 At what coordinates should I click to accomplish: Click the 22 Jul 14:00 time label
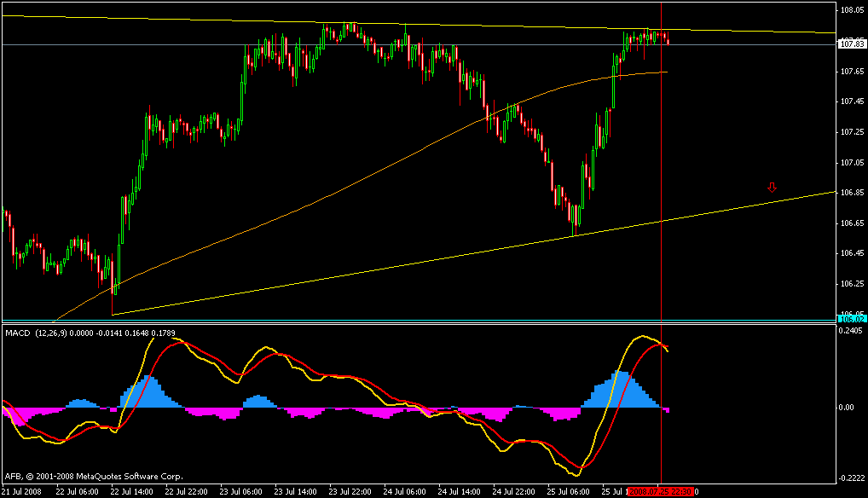tap(137, 491)
